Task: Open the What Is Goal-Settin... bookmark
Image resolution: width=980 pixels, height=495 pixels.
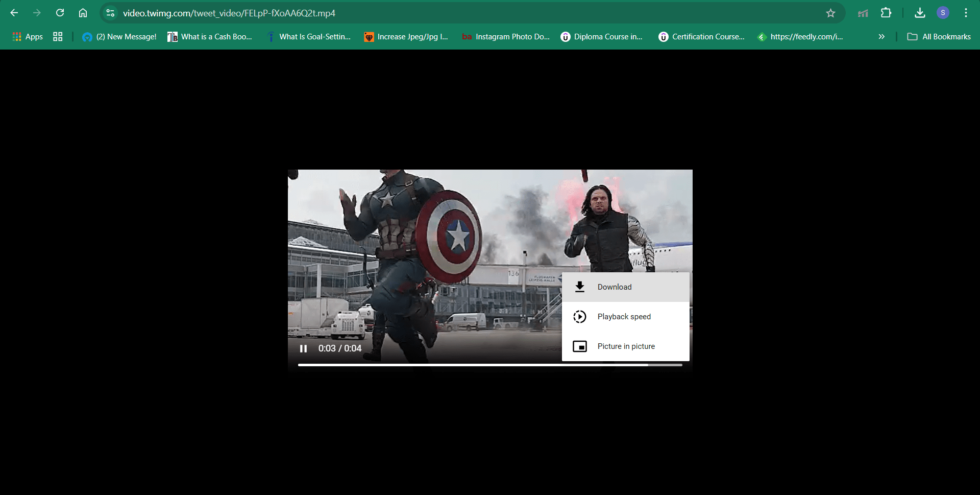Action: click(x=309, y=37)
